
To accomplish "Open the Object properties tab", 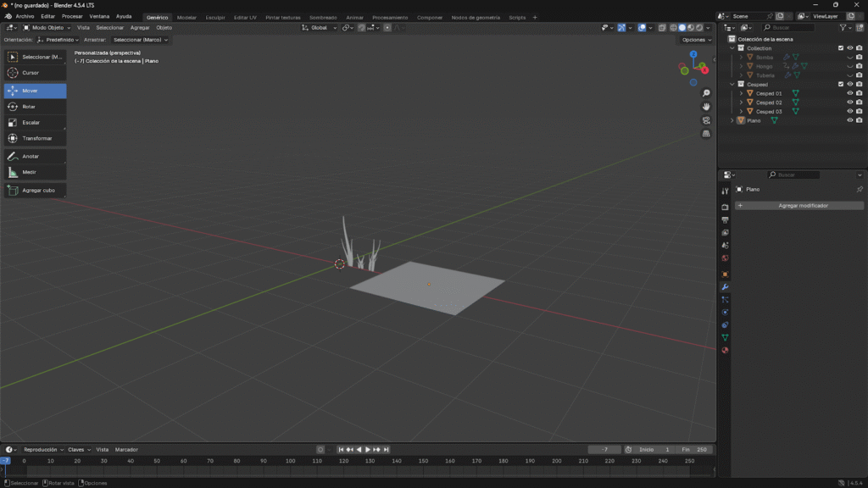I will [725, 274].
